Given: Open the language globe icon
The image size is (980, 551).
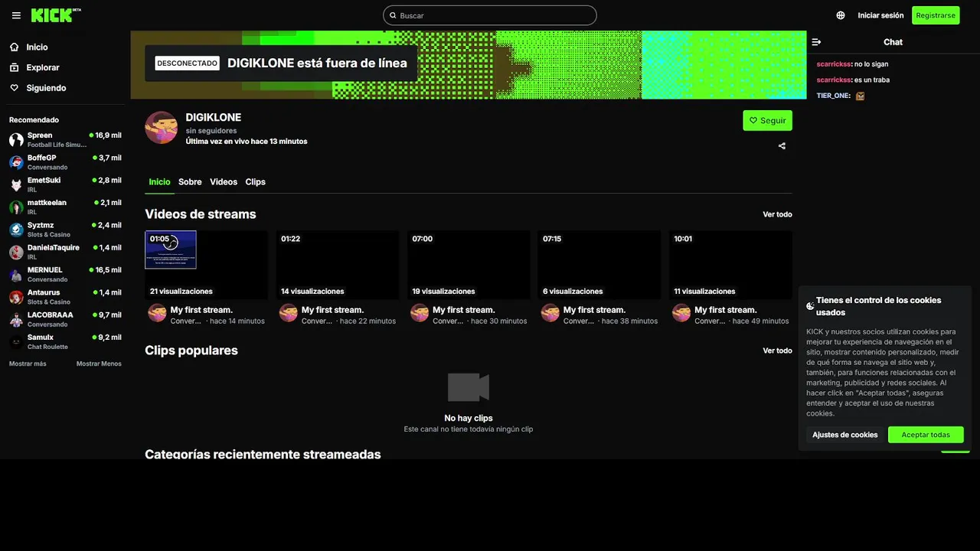Looking at the screenshot, I should [x=841, y=15].
